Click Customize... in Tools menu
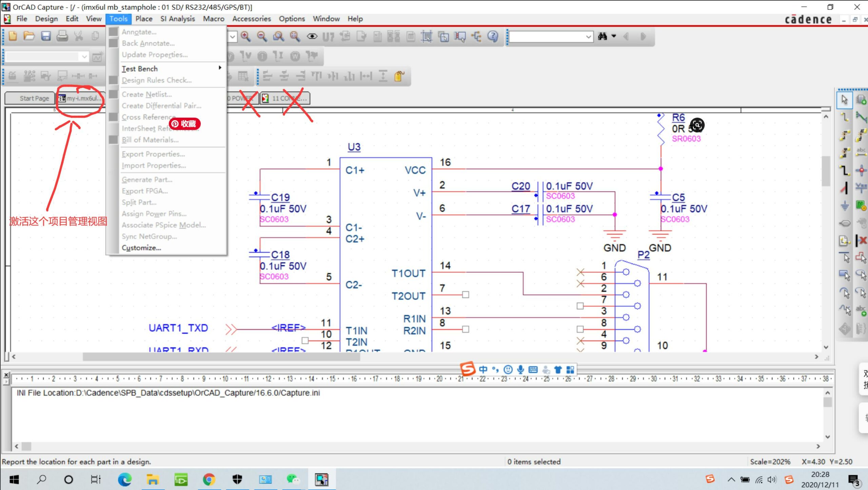 pyautogui.click(x=141, y=248)
